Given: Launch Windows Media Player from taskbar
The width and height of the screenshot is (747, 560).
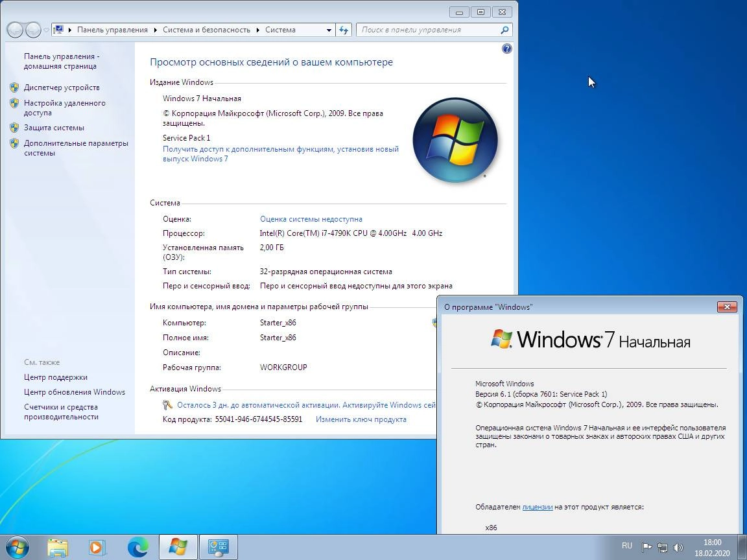Looking at the screenshot, I should [x=96, y=547].
